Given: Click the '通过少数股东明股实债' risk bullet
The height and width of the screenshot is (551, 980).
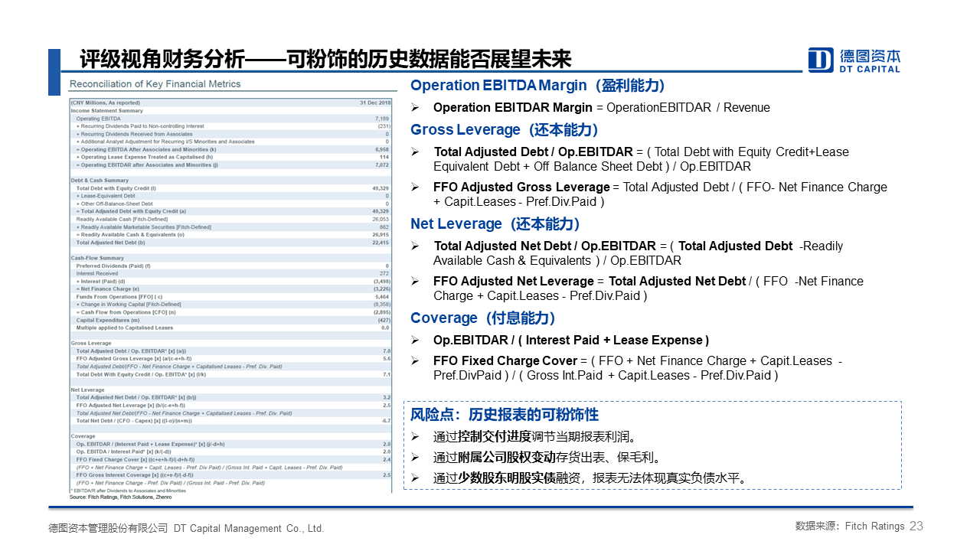Looking at the screenshot, I should click(x=590, y=478).
